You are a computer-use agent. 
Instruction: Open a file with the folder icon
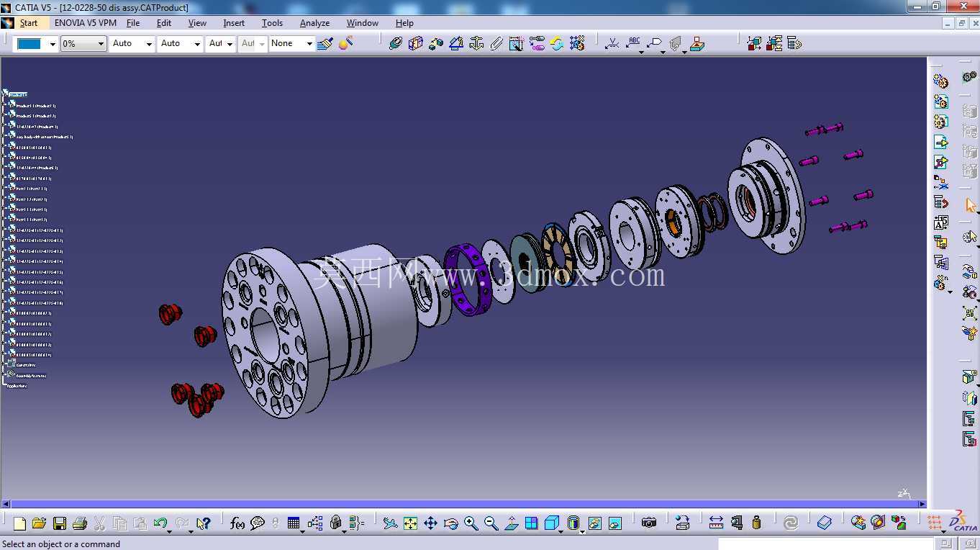[40, 523]
